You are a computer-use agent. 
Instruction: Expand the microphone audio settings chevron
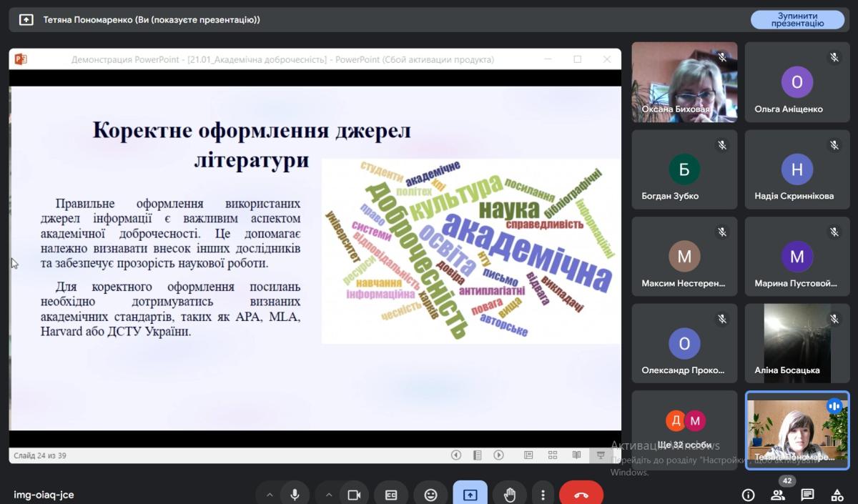pos(270,494)
